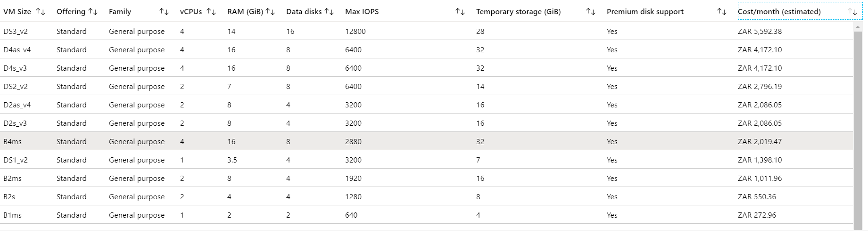This screenshot has width=868, height=236.
Task: Select D4as_v4 row in table
Action: coord(17,50)
